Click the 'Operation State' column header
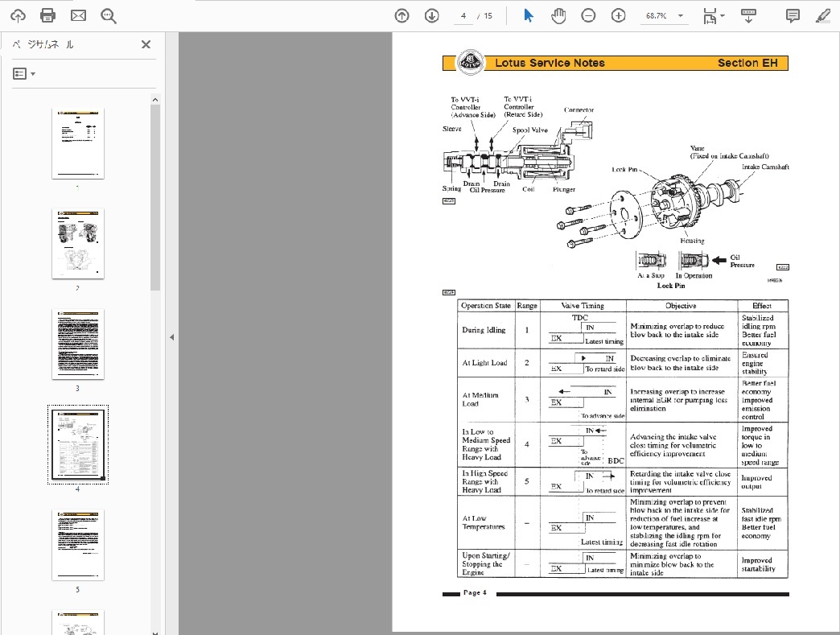This screenshot has width=840, height=635. tap(486, 306)
